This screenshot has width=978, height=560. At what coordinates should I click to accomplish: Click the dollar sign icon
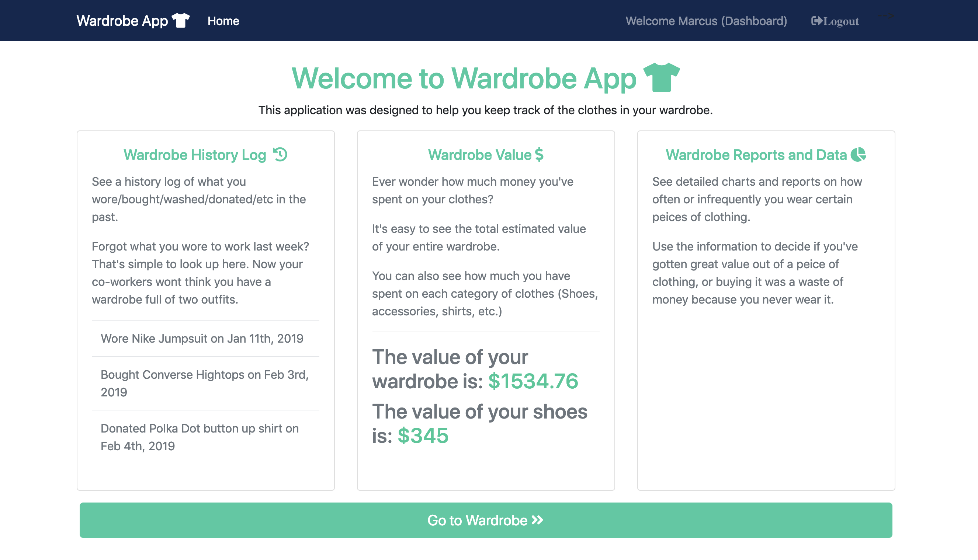[x=539, y=154]
